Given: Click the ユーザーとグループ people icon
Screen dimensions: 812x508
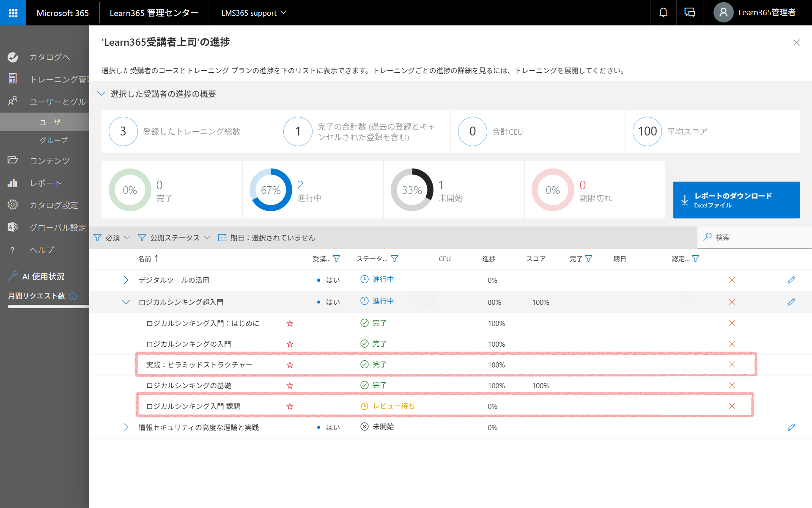Looking at the screenshot, I should coord(13,101).
